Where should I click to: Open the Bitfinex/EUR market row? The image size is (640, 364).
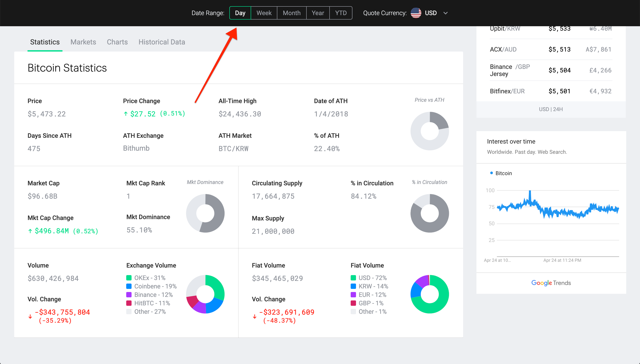(551, 91)
